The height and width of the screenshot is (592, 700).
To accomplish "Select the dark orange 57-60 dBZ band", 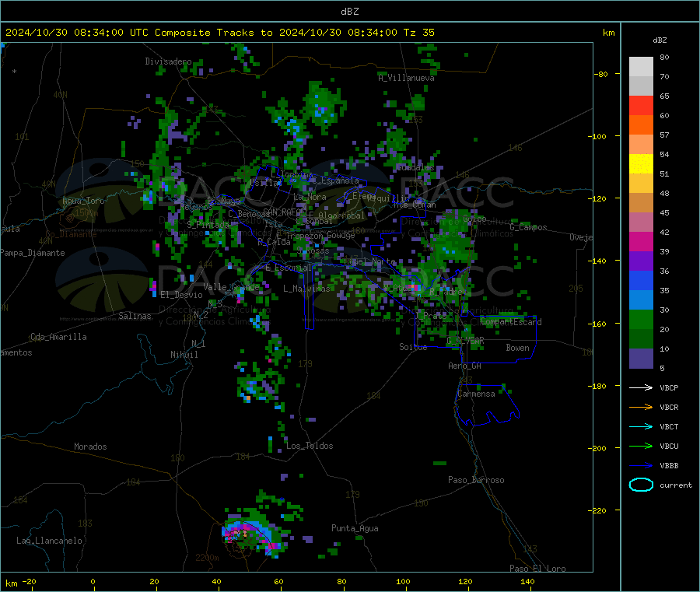I will (641, 125).
